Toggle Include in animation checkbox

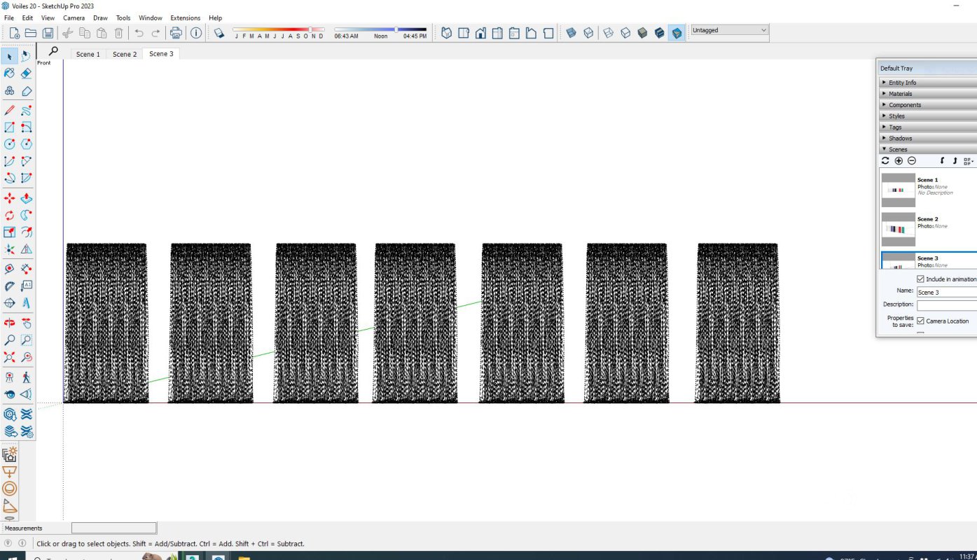[x=920, y=279]
